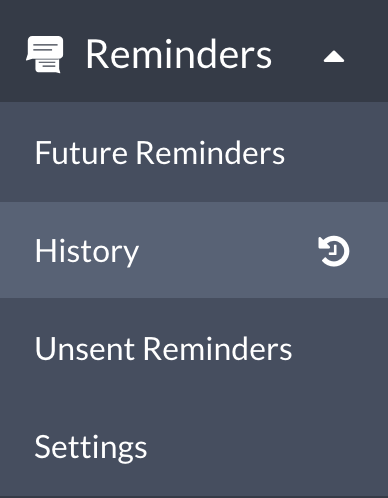
Task: Click the word History in sidebar
Action: [87, 252]
